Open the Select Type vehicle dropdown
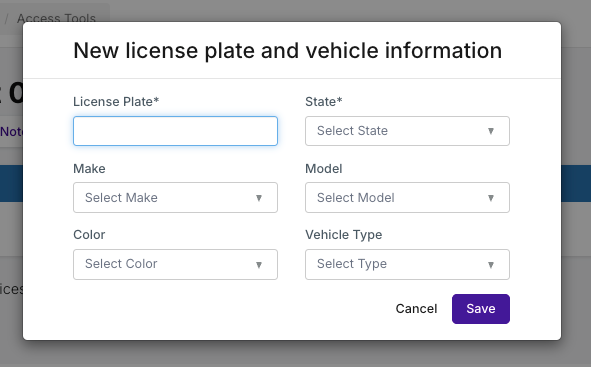591x367 pixels. pos(407,265)
